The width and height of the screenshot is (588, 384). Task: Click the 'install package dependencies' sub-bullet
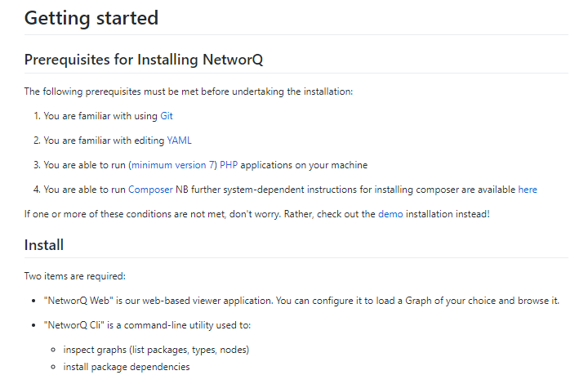click(x=127, y=367)
